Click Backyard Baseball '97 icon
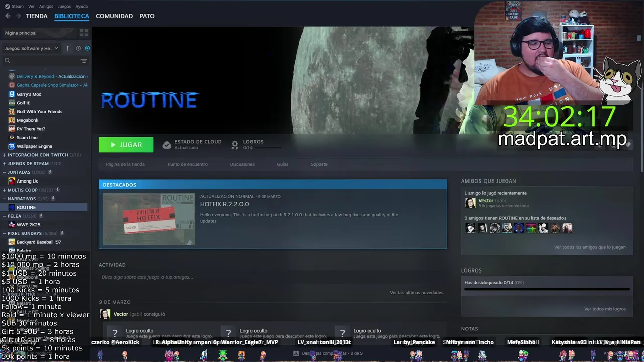This screenshot has width=644, height=362. [12, 242]
